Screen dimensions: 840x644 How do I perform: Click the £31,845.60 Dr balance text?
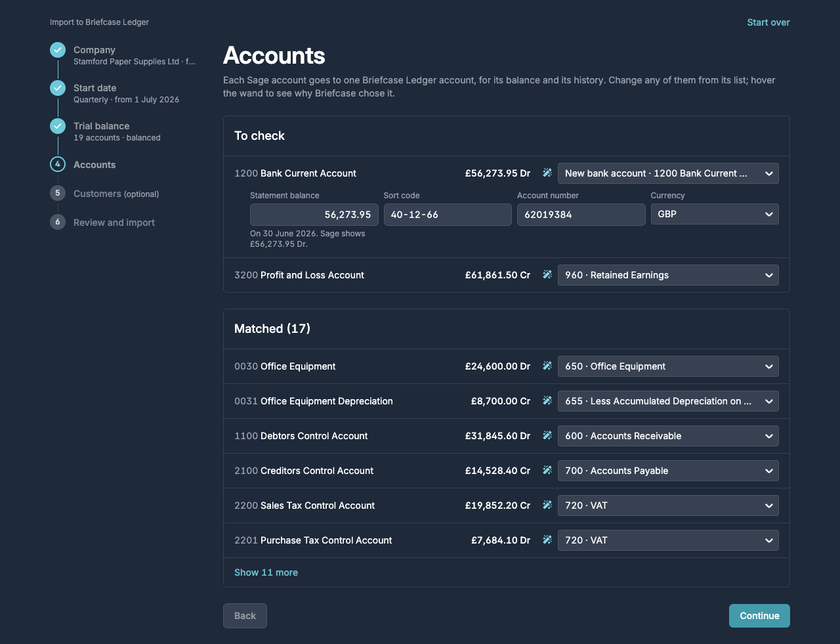(497, 436)
